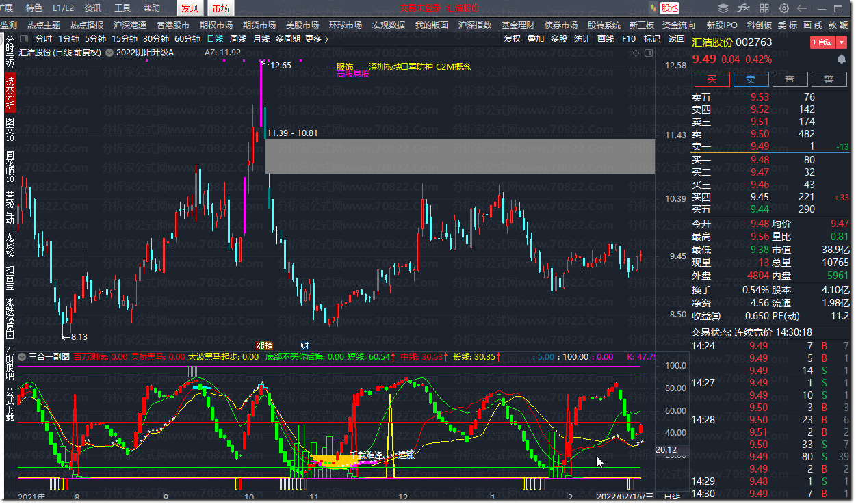The image size is (856, 504).
Task: Click 汇洁股份 stock name in quote panel
Action: click(712, 42)
